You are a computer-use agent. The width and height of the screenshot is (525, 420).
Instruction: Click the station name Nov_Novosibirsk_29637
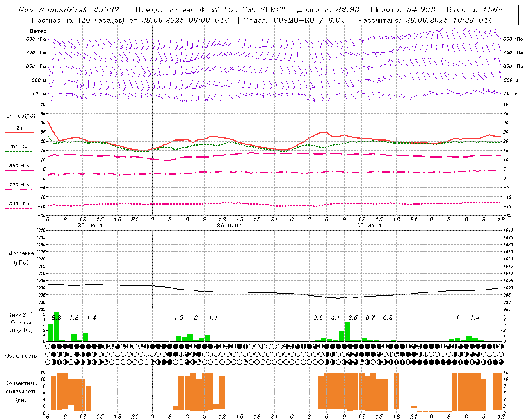tap(68, 10)
